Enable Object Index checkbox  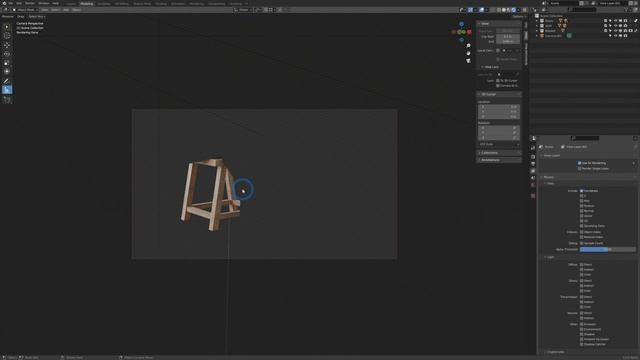(582, 232)
